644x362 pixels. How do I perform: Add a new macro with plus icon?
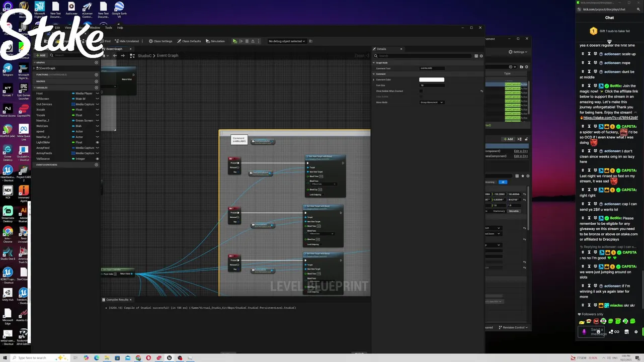[x=96, y=81]
